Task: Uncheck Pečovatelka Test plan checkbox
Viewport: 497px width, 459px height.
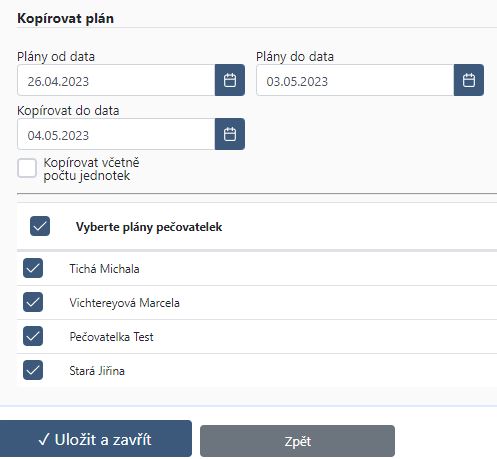Action: [x=33, y=336]
